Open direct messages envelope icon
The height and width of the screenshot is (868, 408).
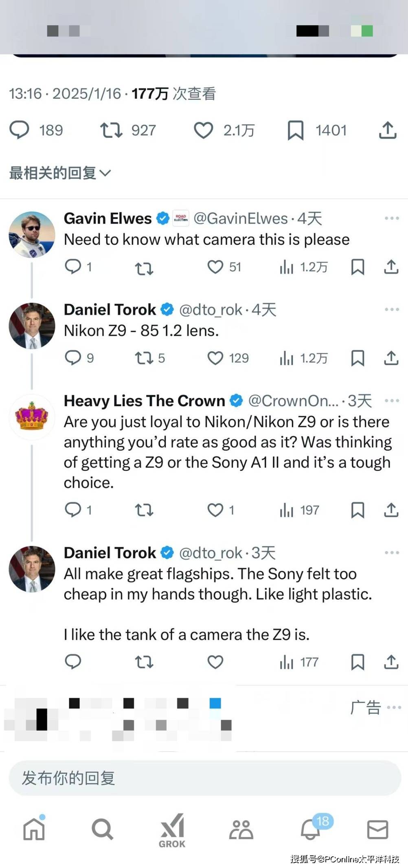coord(377,829)
